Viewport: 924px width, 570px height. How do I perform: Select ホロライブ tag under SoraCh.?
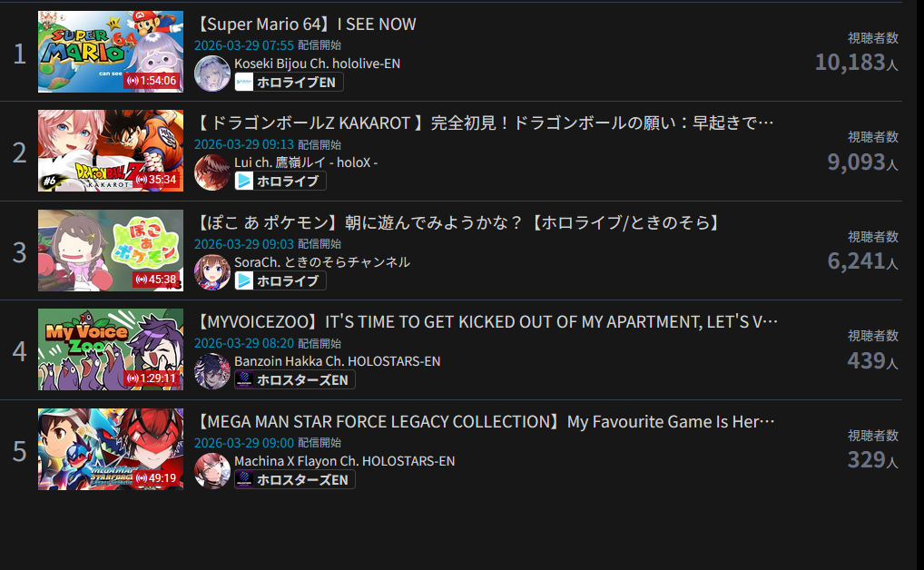coord(280,280)
